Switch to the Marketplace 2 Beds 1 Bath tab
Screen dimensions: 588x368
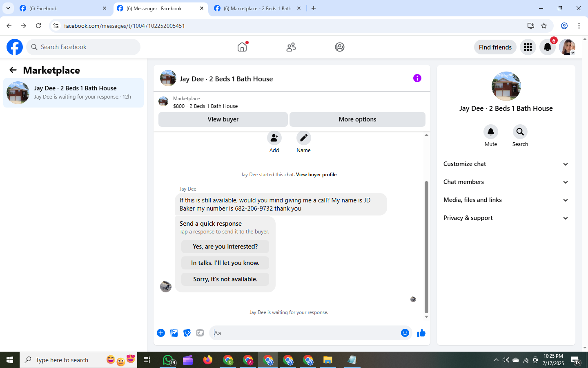tap(258, 8)
